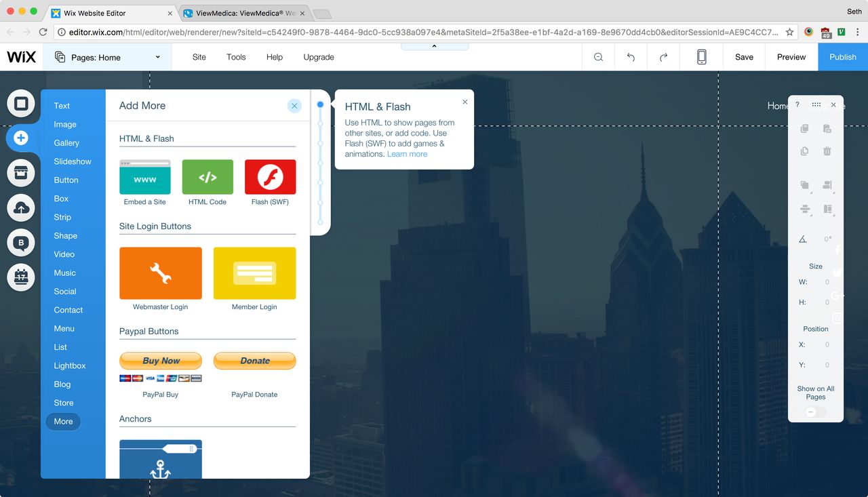The image size is (868, 497).
Task: Expand the More category in elements sidebar
Action: click(62, 421)
